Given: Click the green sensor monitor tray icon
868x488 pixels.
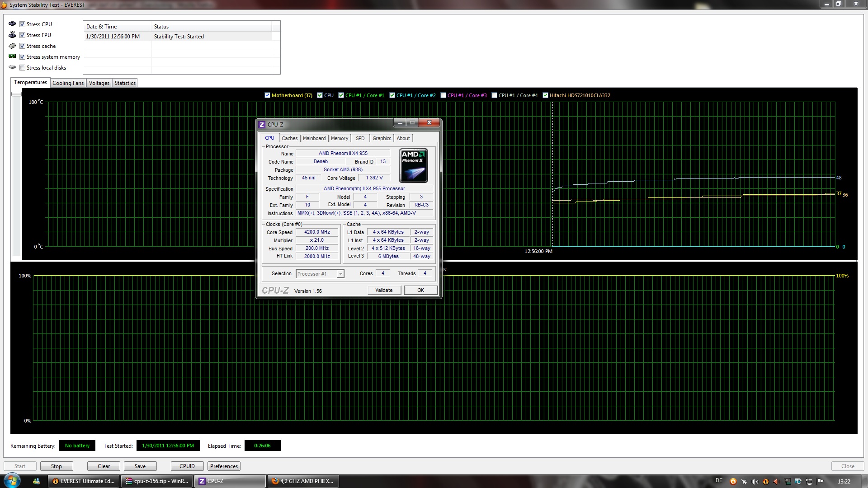Looking at the screenshot, I should click(788, 481).
